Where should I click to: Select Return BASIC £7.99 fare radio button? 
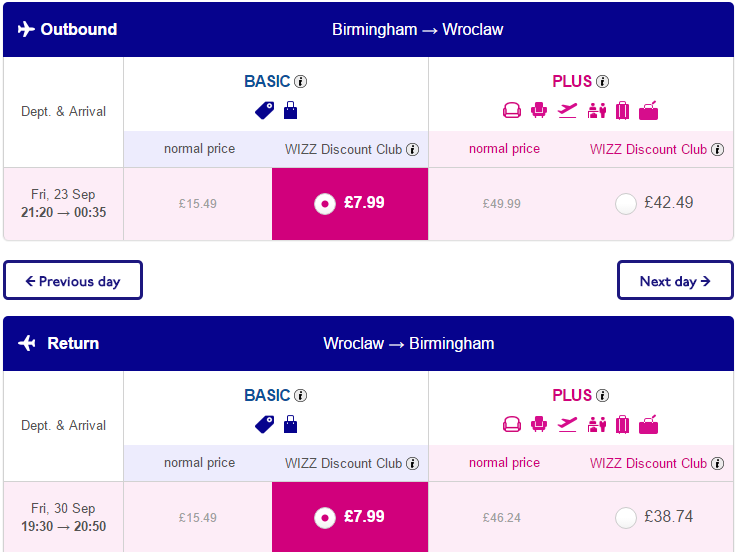[325, 518]
